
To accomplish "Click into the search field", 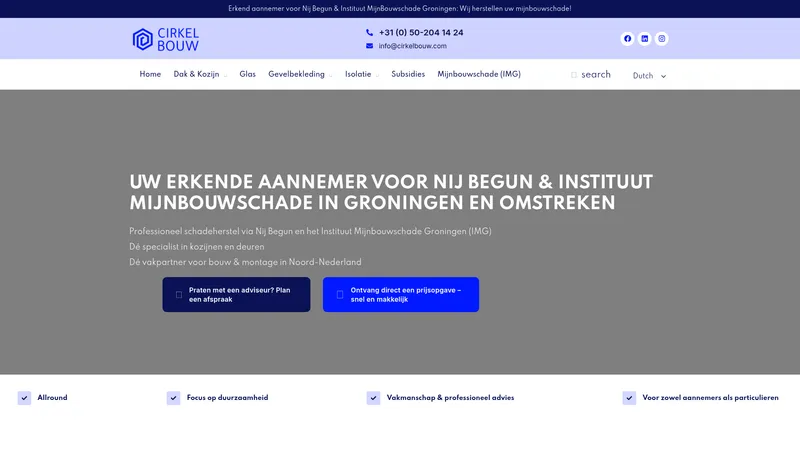I will point(596,74).
